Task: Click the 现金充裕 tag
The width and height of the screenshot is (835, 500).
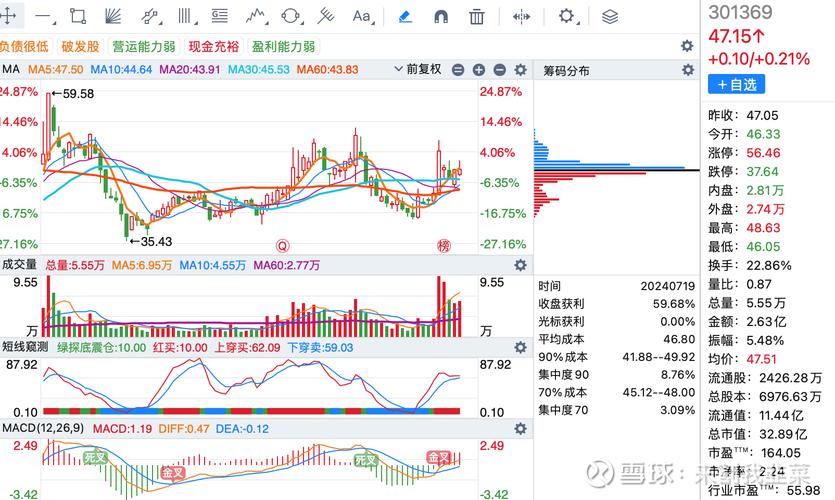Action: 214,46
